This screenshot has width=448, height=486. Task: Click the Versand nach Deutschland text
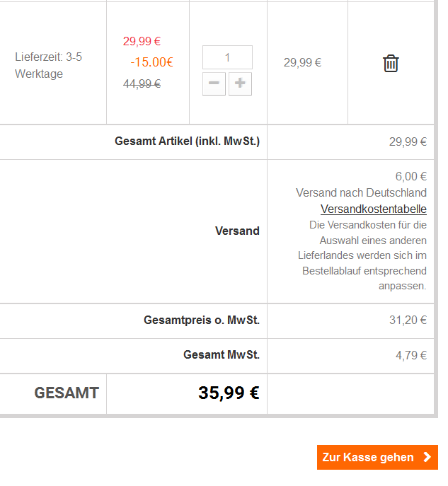point(361,192)
